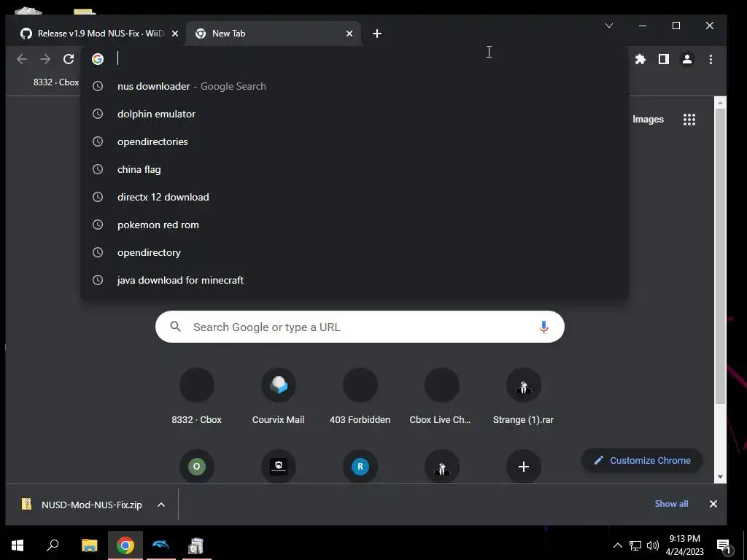
Task: Close the New Tab tab
Action: (349, 34)
